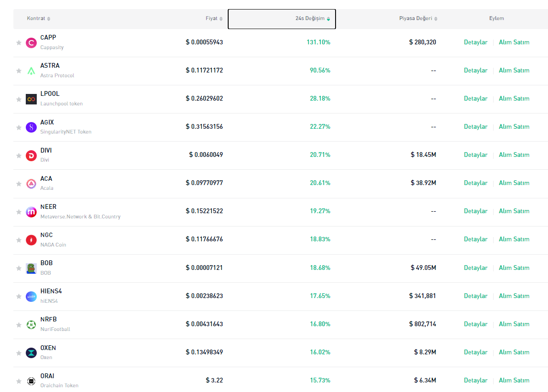Image resolution: width=548 pixels, height=392 pixels.
Task: Toggle favorite star for ACA
Action: point(19,184)
